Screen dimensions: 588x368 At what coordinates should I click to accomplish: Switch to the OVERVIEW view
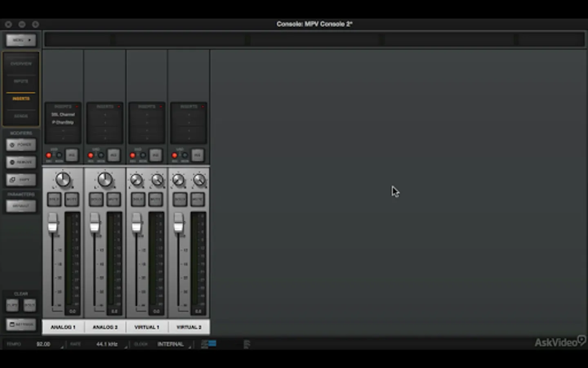pyautogui.click(x=21, y=64)
